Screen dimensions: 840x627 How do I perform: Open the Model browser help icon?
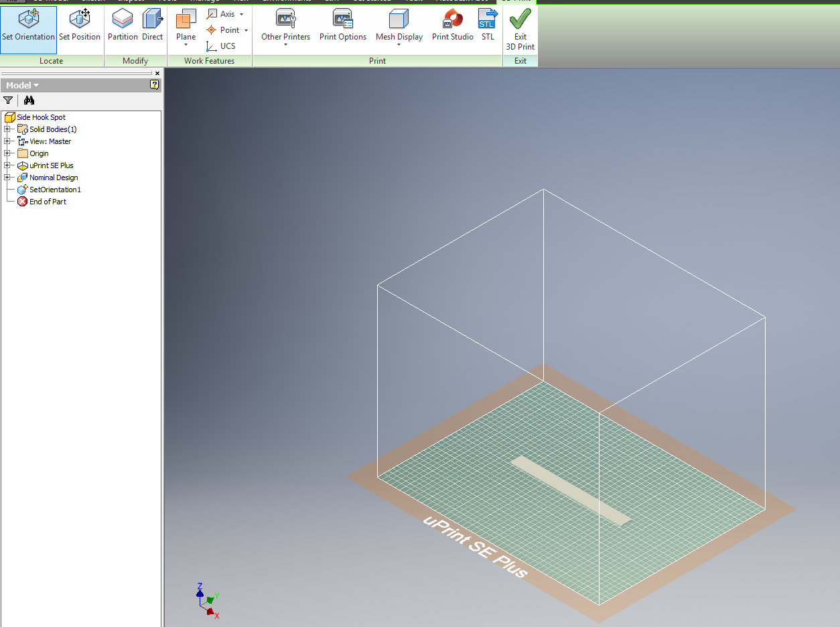pos(155,85)
